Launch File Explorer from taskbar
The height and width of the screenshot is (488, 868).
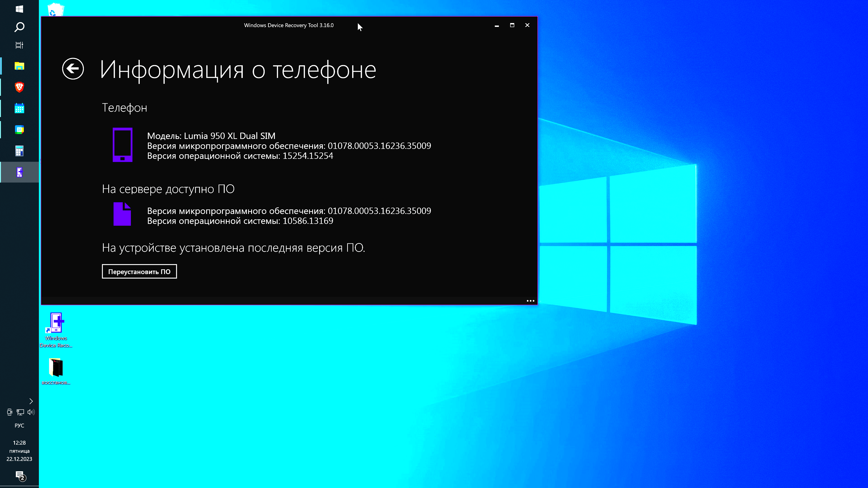(x=19, y=66)
